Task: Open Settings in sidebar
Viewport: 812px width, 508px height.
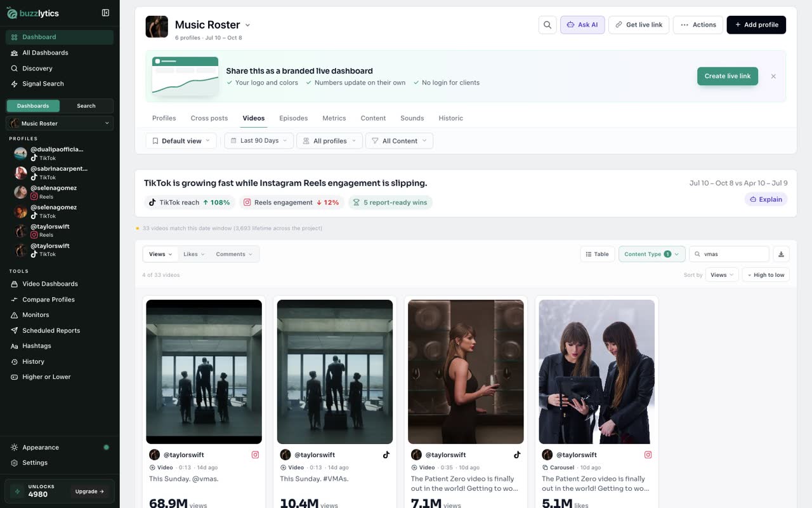Action: (60, 463)
